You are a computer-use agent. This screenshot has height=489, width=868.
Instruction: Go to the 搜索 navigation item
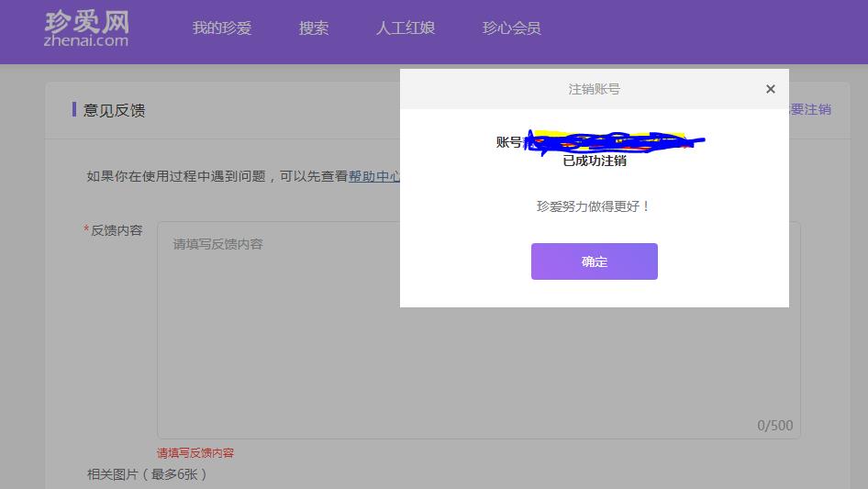tap(313, 28)
